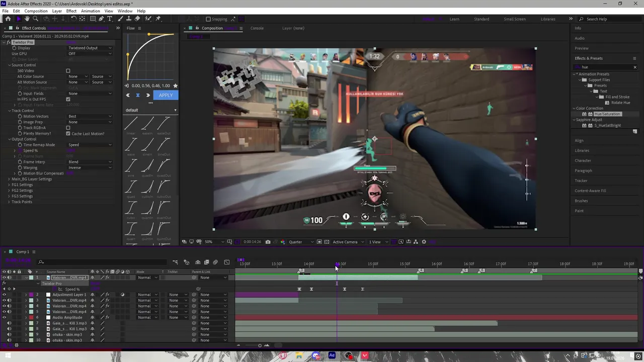Enable motion blur icon in timeline

coord(215,262)
